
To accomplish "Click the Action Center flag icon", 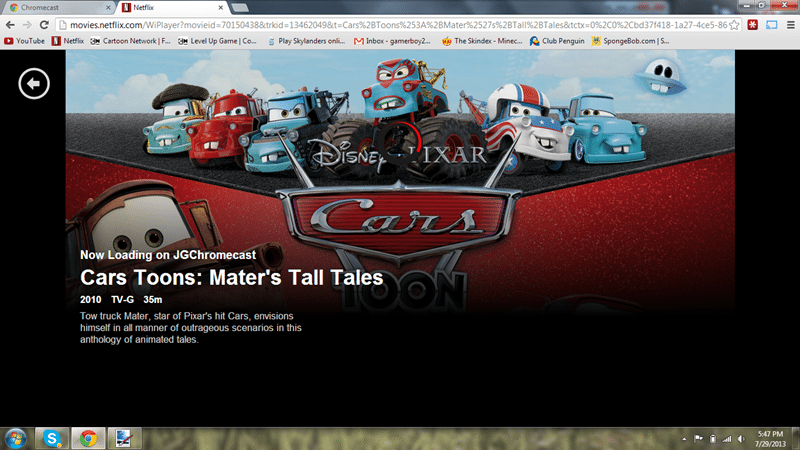I will pyautogui.click(x=698, y=439).
